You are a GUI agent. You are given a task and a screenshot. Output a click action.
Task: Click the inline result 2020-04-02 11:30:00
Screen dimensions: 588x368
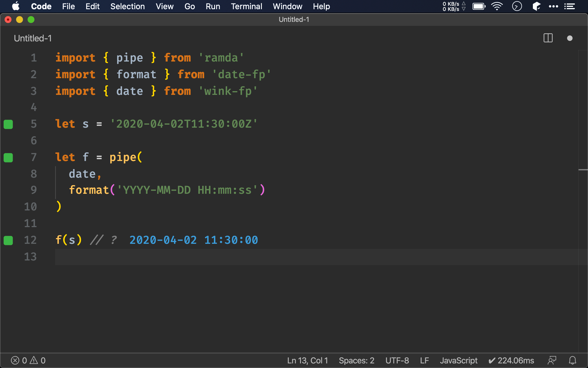(194, 240)
